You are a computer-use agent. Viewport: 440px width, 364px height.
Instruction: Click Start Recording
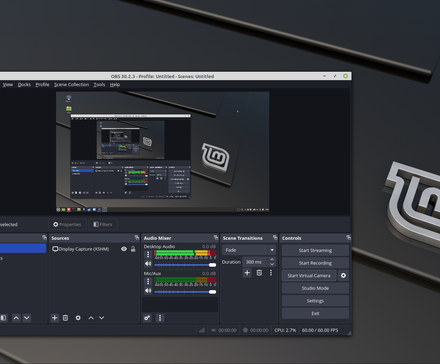point(315,263)
